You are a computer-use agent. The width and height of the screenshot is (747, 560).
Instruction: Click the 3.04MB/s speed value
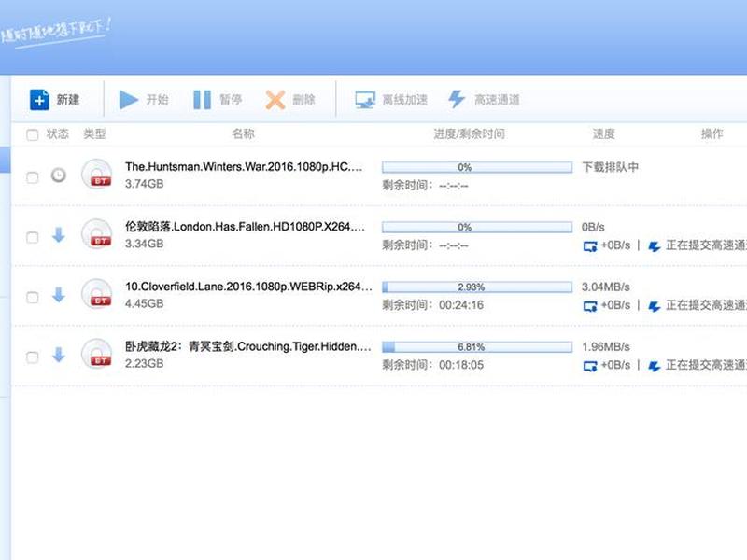605,287
